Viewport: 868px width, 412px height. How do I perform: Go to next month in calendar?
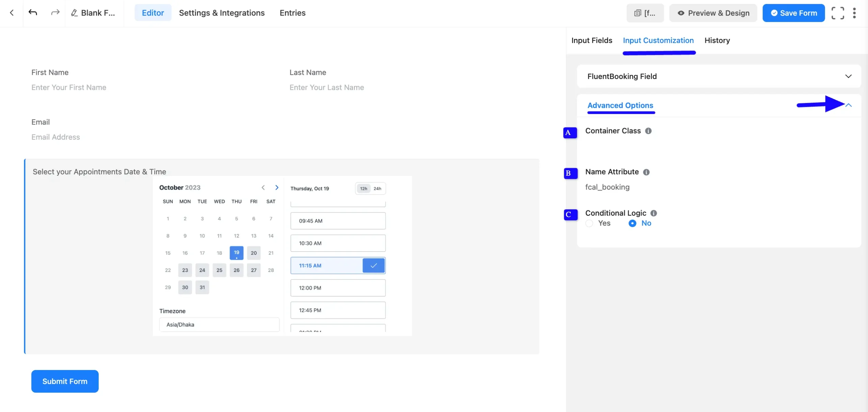point(277,188)
